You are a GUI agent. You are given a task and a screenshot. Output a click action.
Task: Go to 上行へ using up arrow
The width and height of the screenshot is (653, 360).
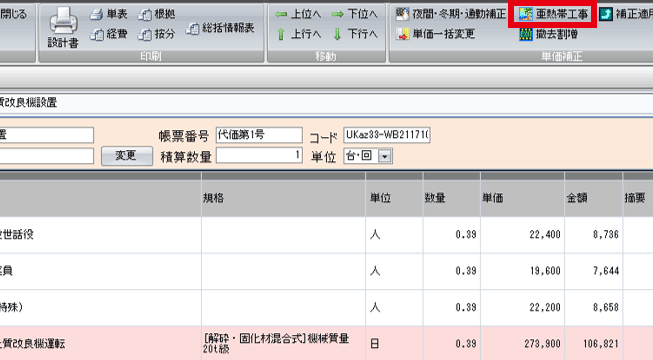click(298, 34)
